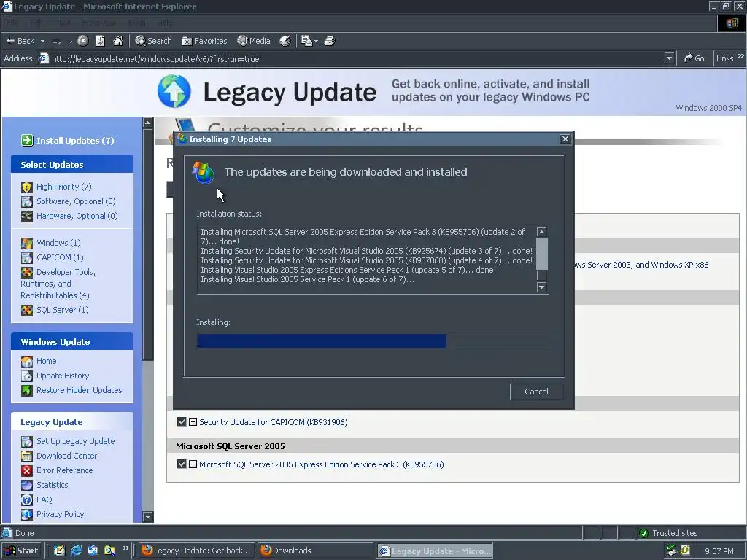The width and height of the screenshot is (747, 560).
Task: Click the red Error Reference icon
Action: [x=27, y=470]
